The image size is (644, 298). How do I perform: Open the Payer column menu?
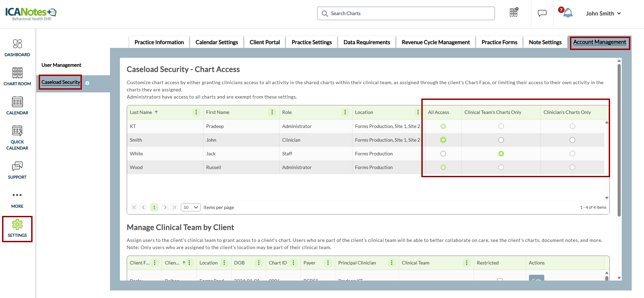coord(328,263)
